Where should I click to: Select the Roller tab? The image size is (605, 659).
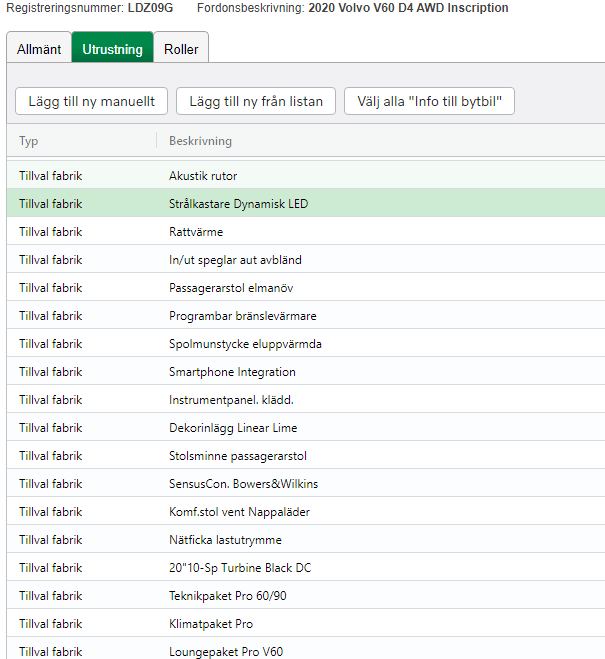pos(181,47)
